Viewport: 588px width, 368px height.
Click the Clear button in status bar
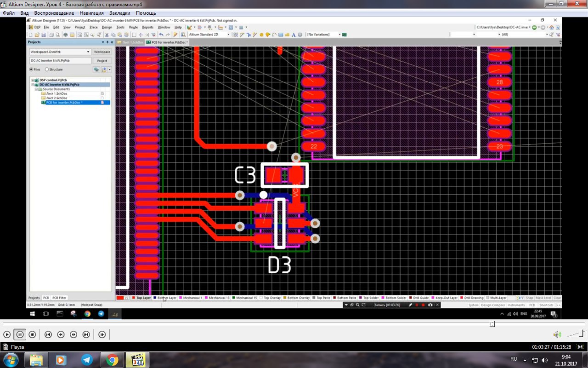point(557,298)
